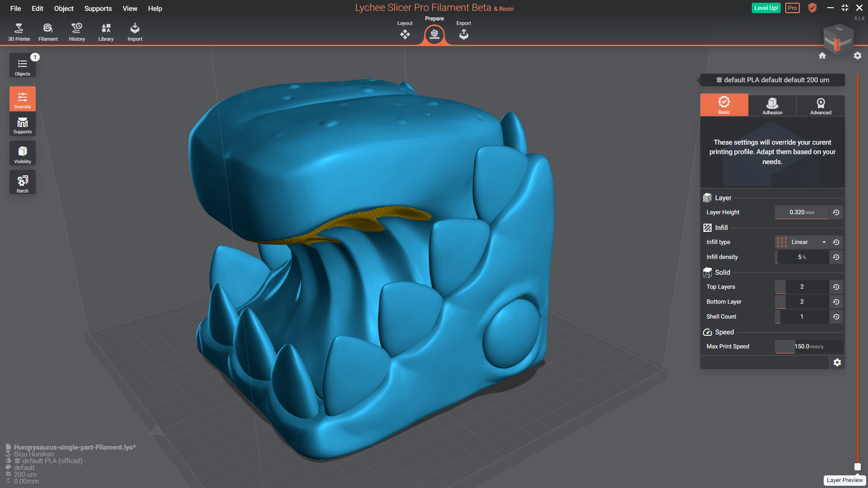This screenshot has height=488, width=868.
Task: Open the Visibility sidebar tool
Action: (23, 154)
